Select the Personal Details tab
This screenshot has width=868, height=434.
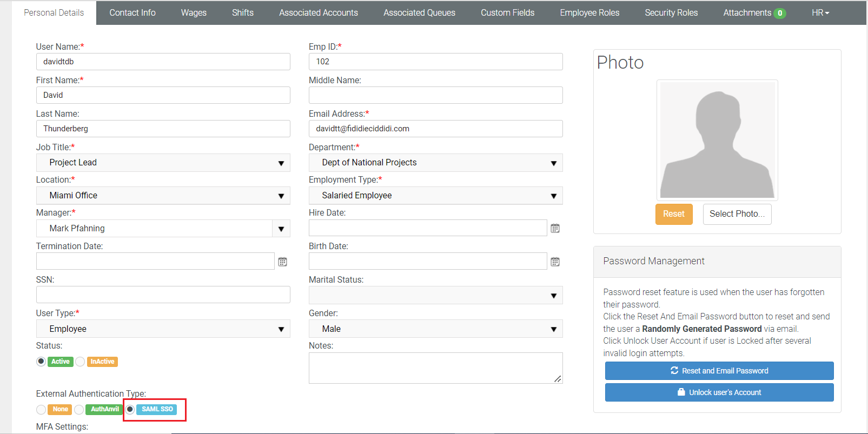(54, 13)
